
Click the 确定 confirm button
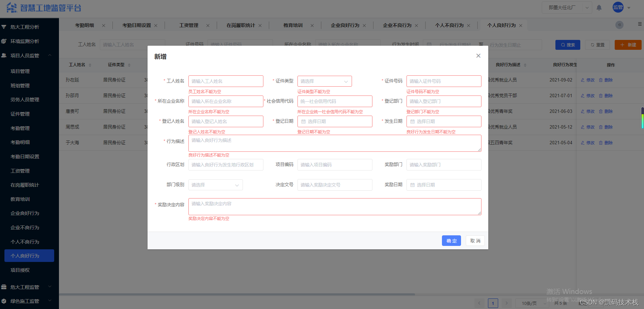[451, 240]
